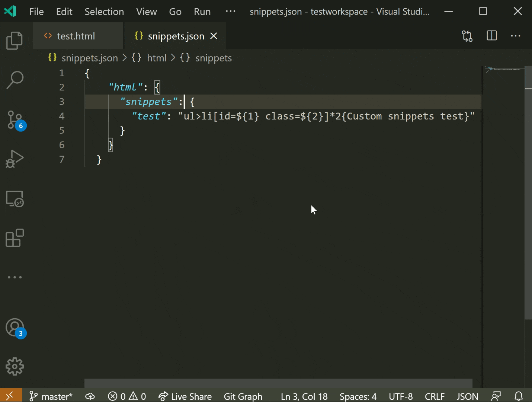Toggle line ending from CRLF

point(435,396)
